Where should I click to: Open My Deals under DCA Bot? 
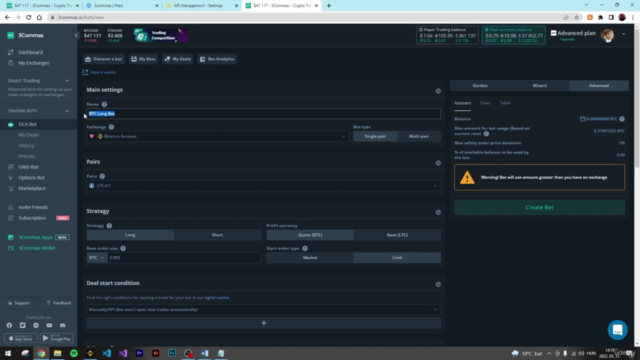28,135
